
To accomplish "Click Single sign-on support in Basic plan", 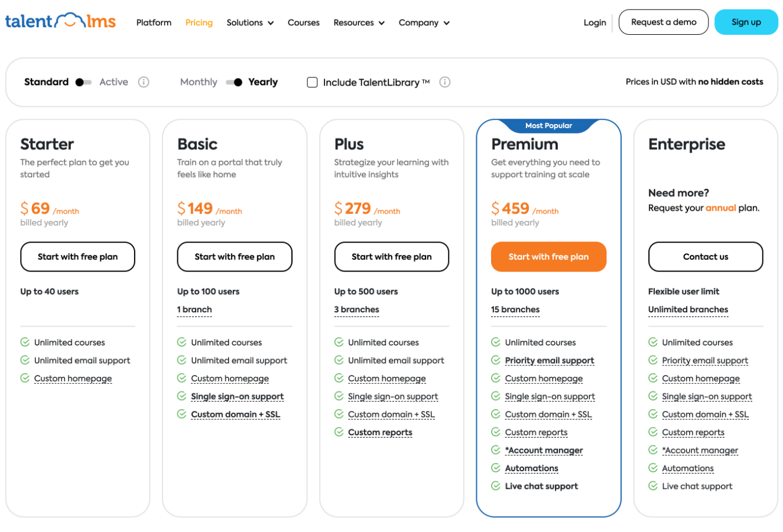I will tap(237, 397).
